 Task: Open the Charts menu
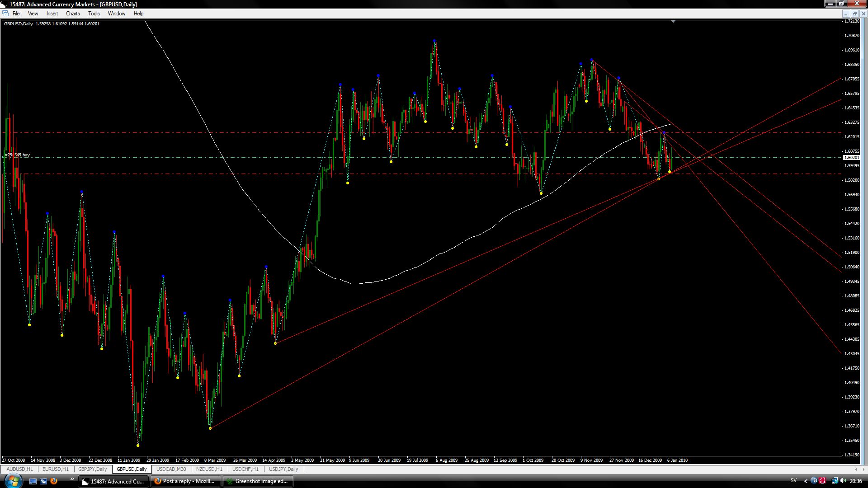point(73,14)
